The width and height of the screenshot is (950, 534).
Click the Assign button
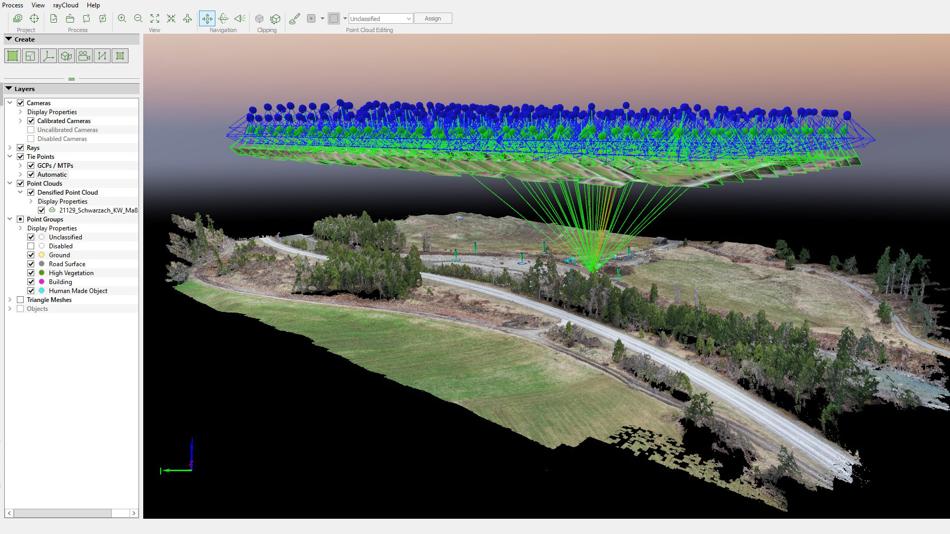(432, 18)
